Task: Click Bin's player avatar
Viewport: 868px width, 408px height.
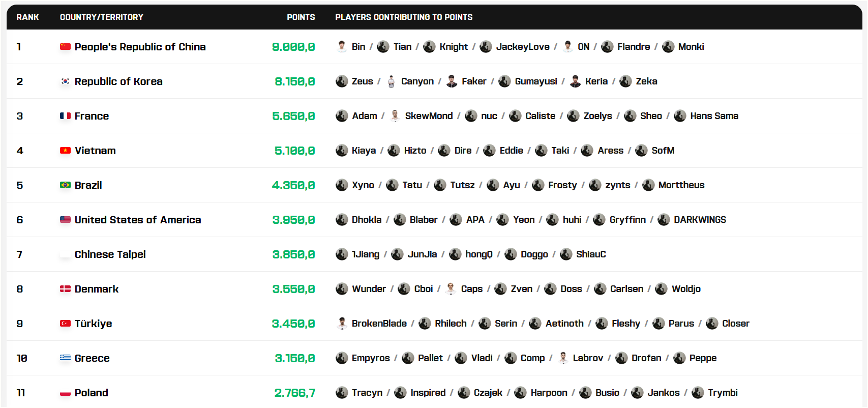Action: (x=342, y=47)
